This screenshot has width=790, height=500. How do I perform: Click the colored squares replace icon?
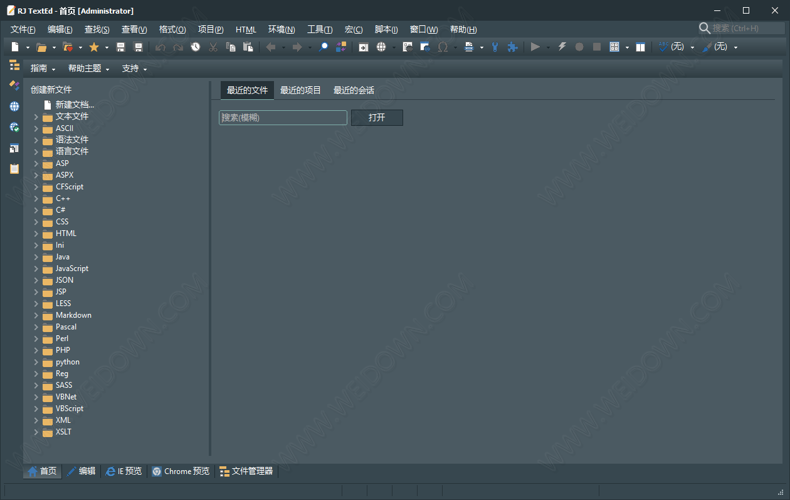click(x=341, y=47)
